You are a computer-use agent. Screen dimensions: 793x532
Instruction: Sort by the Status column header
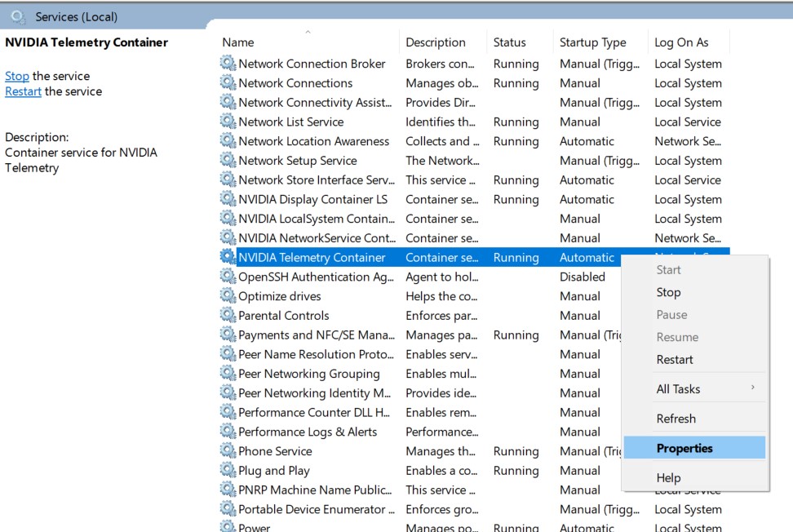(509, 42)
